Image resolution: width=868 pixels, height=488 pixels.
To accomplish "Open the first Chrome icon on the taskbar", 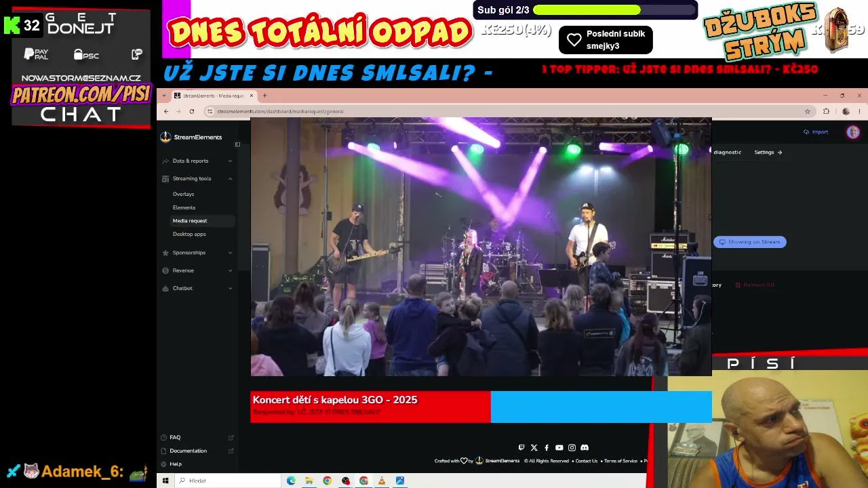I will click(327, 481).
